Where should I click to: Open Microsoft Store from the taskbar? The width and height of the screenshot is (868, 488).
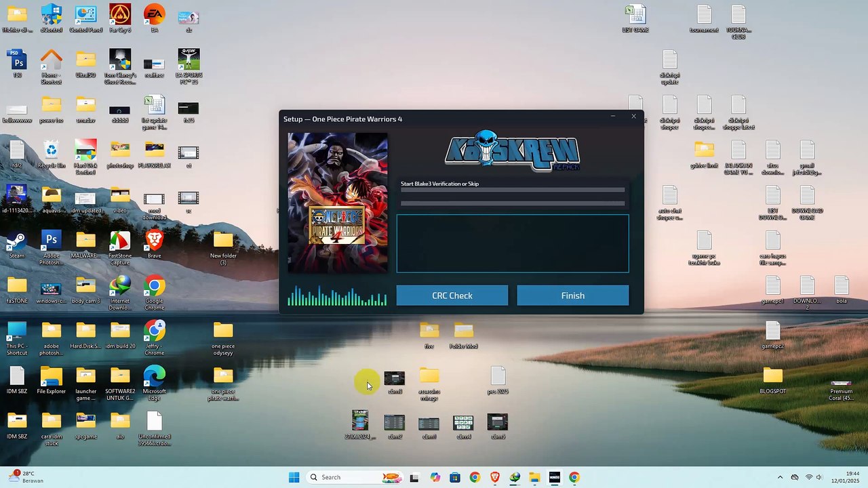(x=454, y=477)
